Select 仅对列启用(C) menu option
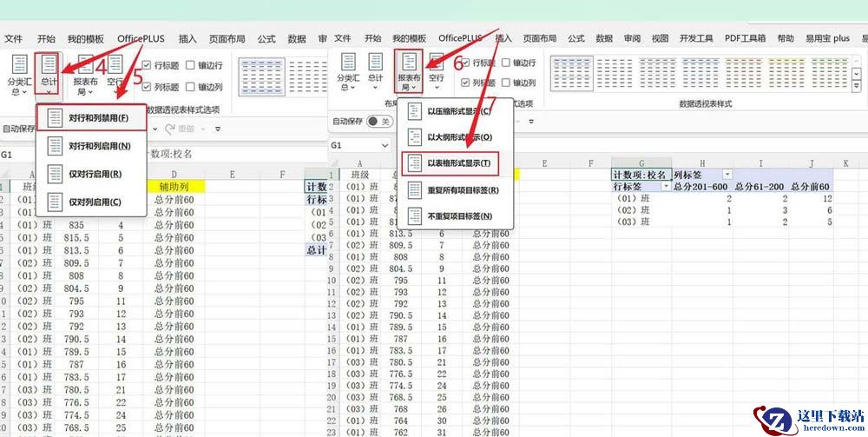This screenshot has height=437, width=868. coord(91,202)
